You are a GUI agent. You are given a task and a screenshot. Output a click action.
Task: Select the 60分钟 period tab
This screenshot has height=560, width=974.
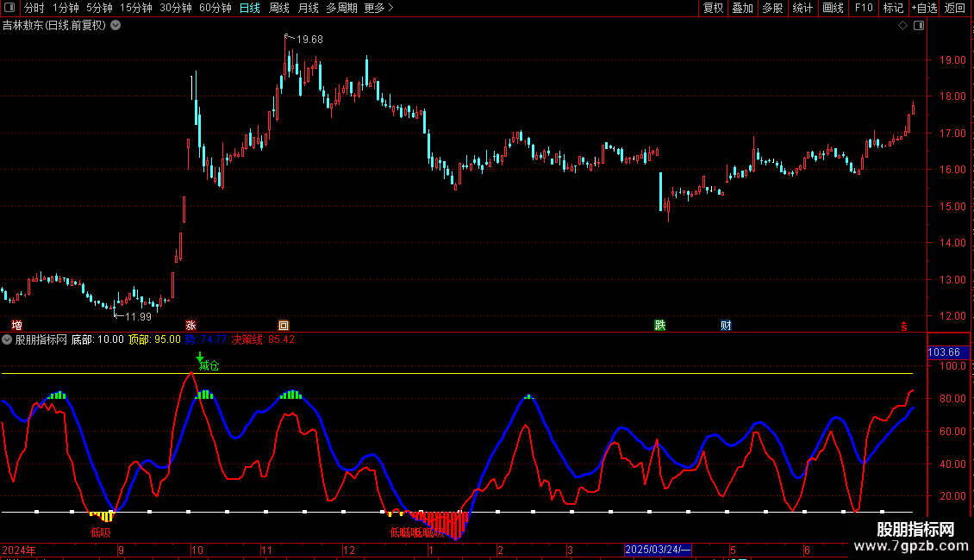pyautogui.click(x=215, y=8)
